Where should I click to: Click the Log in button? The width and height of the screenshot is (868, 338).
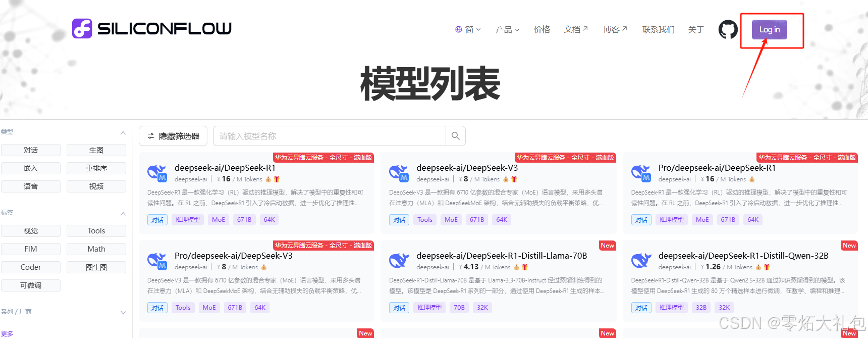770,30
